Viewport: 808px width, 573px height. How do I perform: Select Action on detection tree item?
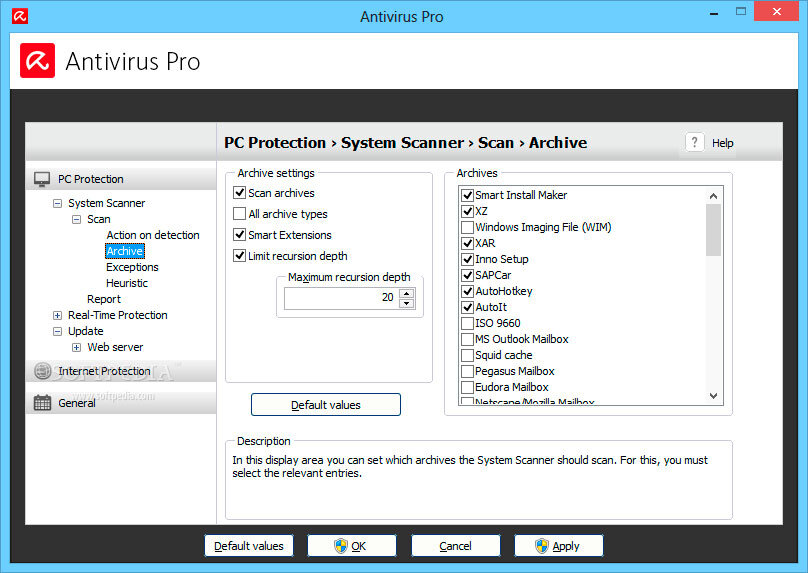(x=153, y=235)
